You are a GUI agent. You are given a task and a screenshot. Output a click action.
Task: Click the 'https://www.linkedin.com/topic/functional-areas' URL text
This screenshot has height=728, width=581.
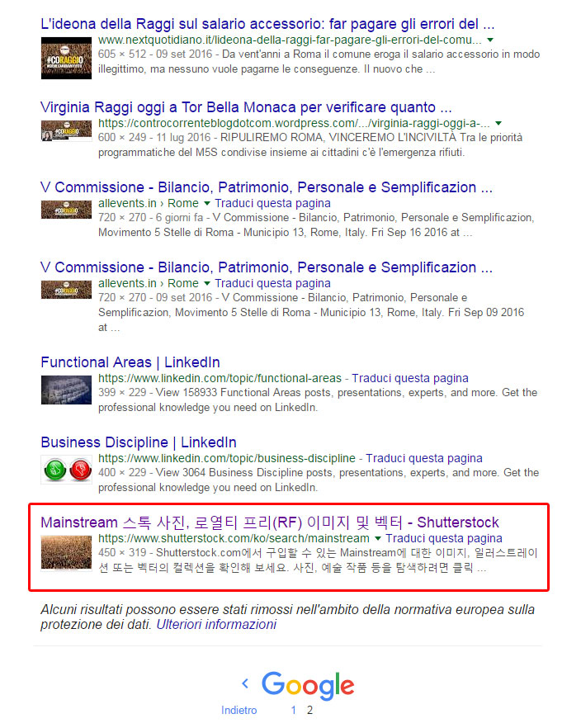[x=220, y=378]
